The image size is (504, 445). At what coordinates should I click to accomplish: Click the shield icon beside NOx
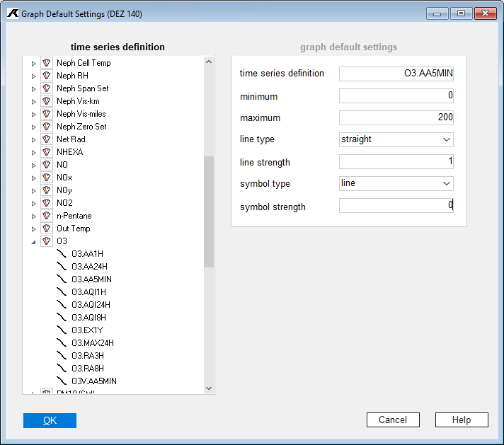(x=47, y=178)
